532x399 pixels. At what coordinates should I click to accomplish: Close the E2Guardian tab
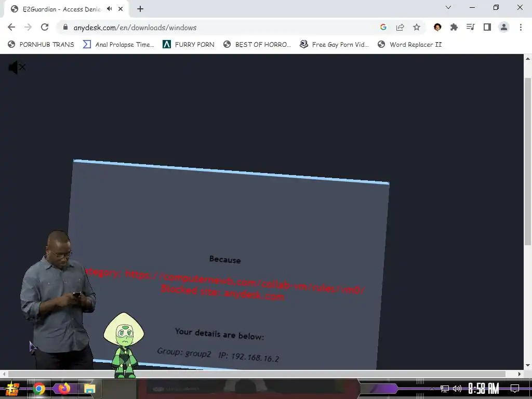point(121,9)
